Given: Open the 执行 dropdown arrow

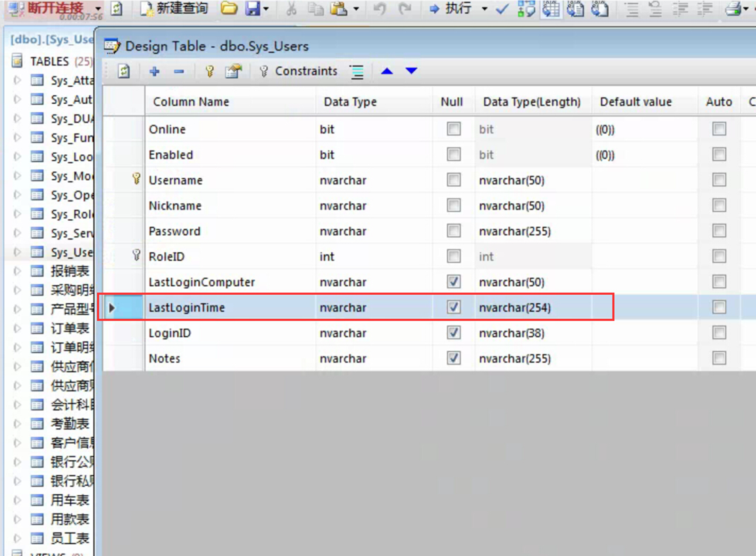Looking at the screenshot, I should [485, 8].
